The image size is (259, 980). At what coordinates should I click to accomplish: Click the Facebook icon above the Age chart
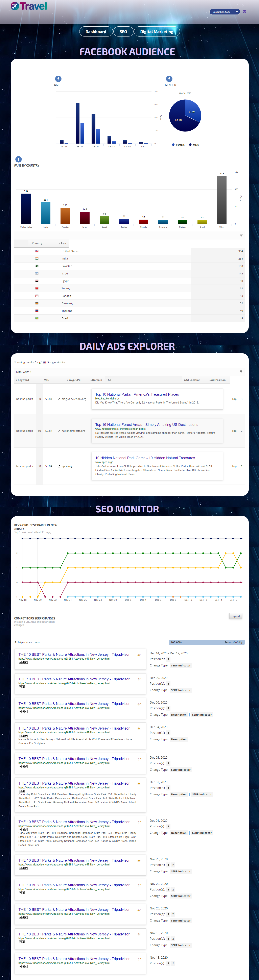[58, 79]
